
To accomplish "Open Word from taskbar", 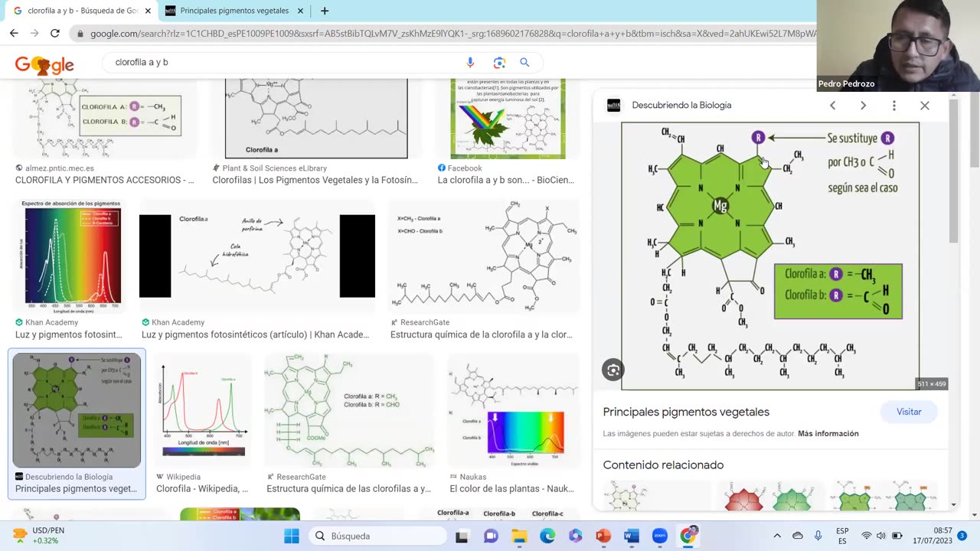I will pyautogui.click(x=632, y=536).
